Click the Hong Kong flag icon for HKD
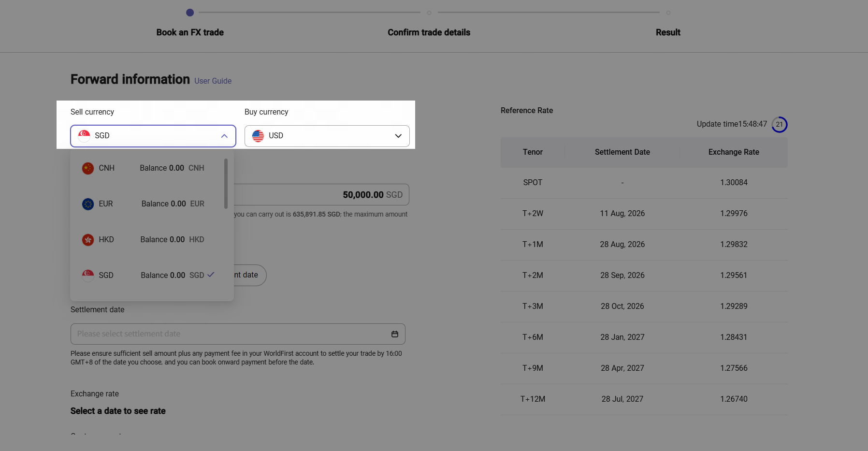This screenshot has height=451, width=868. pyautogui.click(x=88, y=240)
